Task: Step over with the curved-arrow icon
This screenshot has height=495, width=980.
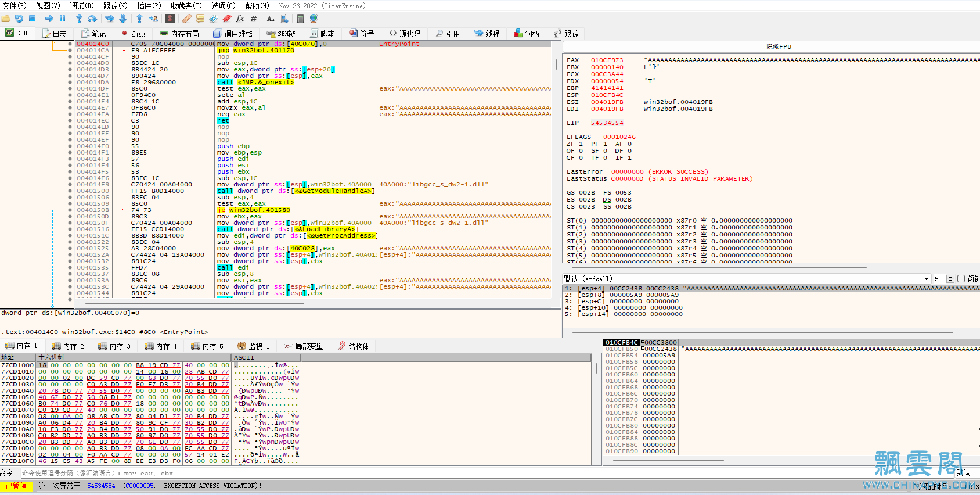Action: [x=92, y=19]
